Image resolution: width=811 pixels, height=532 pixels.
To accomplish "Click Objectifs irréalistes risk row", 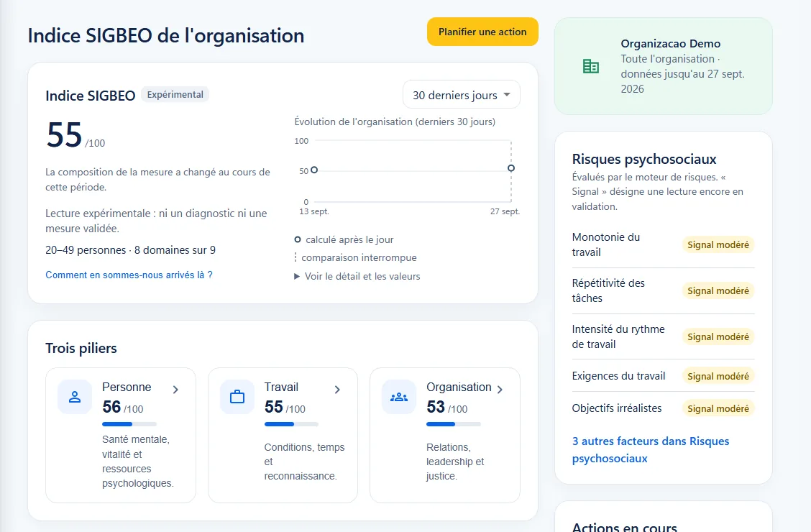I will pos(663,408).
